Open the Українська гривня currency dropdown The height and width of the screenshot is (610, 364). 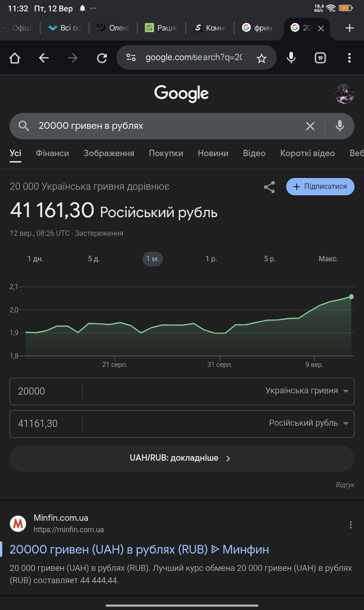(307, 391)
